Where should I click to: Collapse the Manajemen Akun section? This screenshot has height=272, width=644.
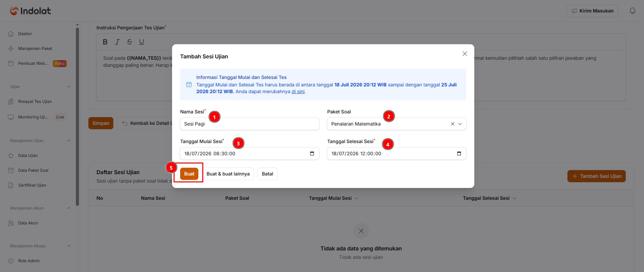69,208
